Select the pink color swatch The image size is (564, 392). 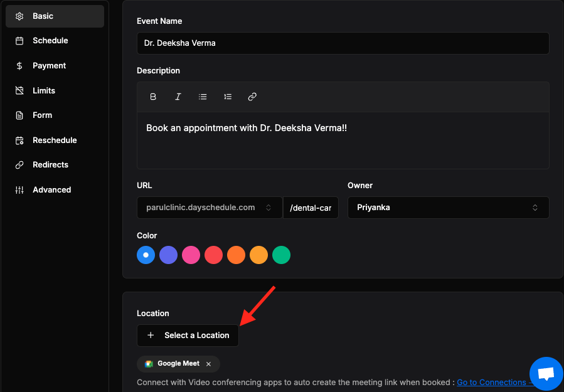[x=191, y=255]
